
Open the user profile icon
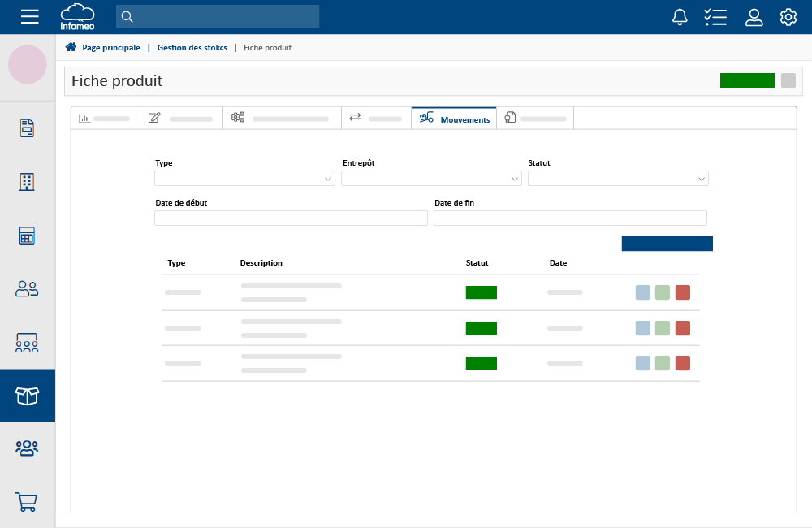click(754, 17)
